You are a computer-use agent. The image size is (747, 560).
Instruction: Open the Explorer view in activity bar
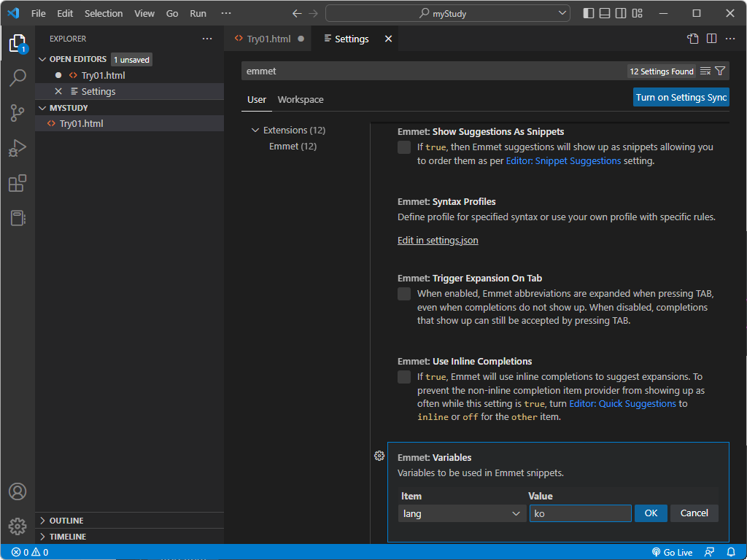pyautogui.click(x=18, y=43)
